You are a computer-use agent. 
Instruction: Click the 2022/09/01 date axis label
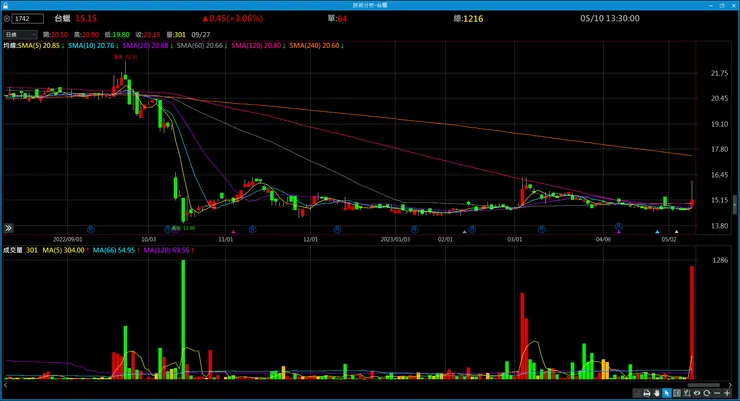coord(67,240)
